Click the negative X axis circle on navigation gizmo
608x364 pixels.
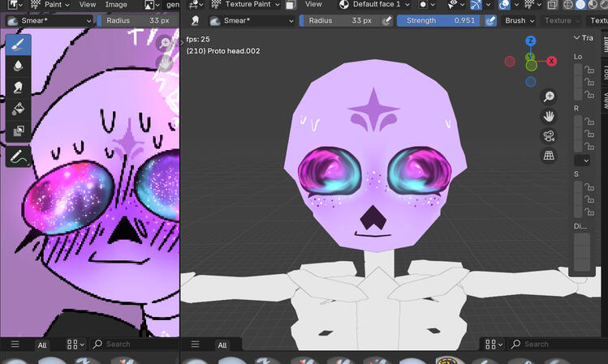(510, 61)
